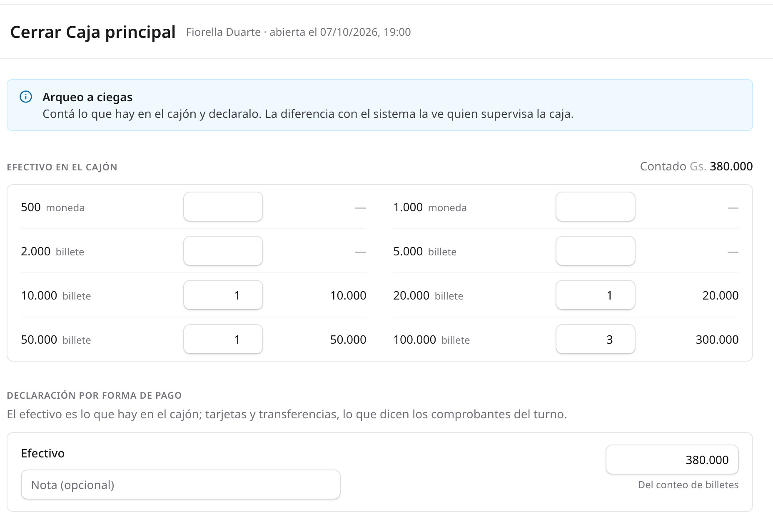Screen dimensions: 773x532
Task: Click the Del conteo de billetes hint
Action: pos(688,485)
